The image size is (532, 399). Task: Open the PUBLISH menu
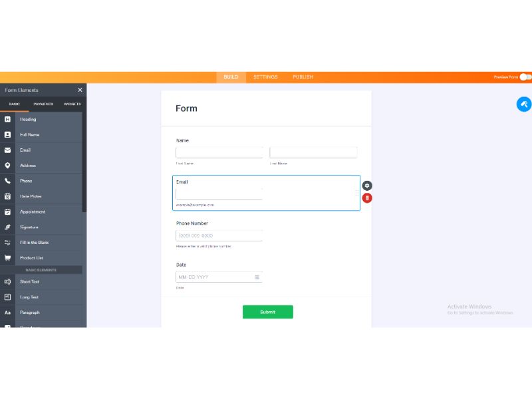pos(303,76)
